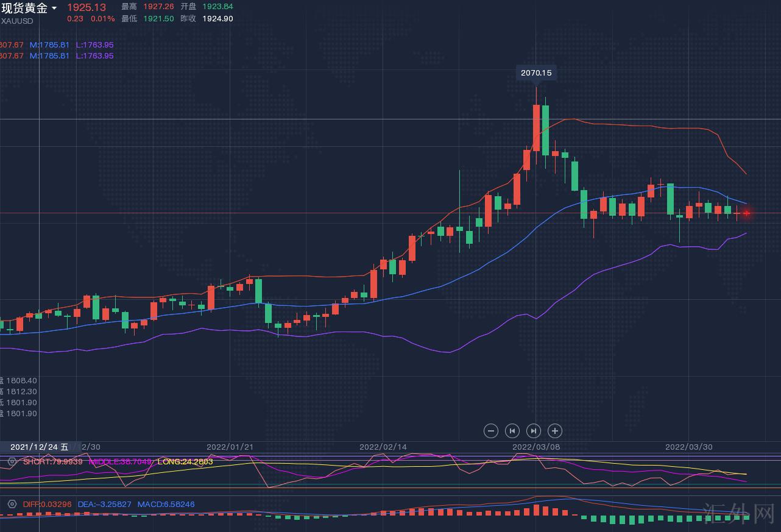
Task: Open settings gear for MACD indicator
Action: coord(12,505)
